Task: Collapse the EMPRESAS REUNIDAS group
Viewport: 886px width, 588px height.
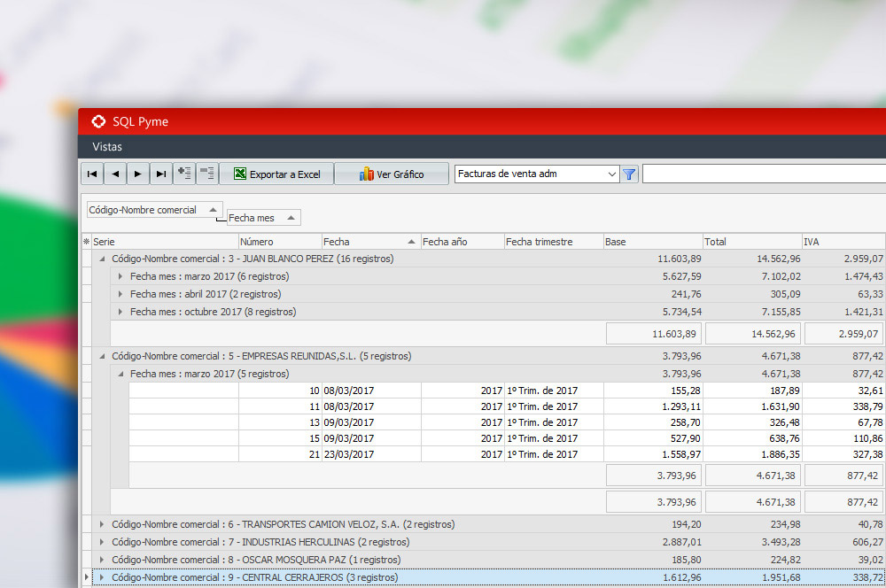Action: tap(102, 356)
